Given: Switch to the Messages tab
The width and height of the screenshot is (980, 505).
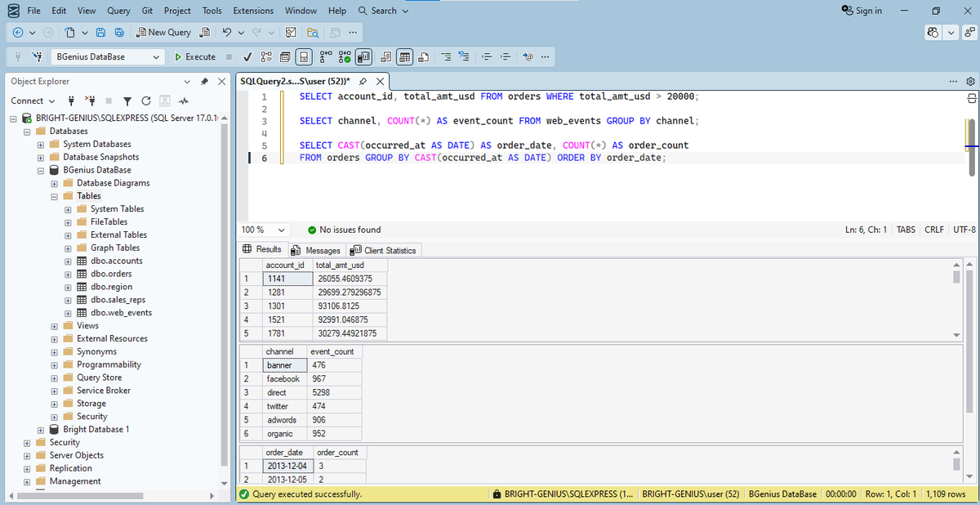Looking at the screenshot, I should tap(317, 250).
